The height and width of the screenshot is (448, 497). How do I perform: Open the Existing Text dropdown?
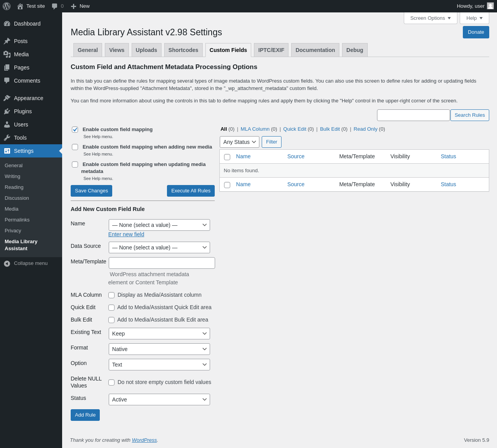(159, 334)
